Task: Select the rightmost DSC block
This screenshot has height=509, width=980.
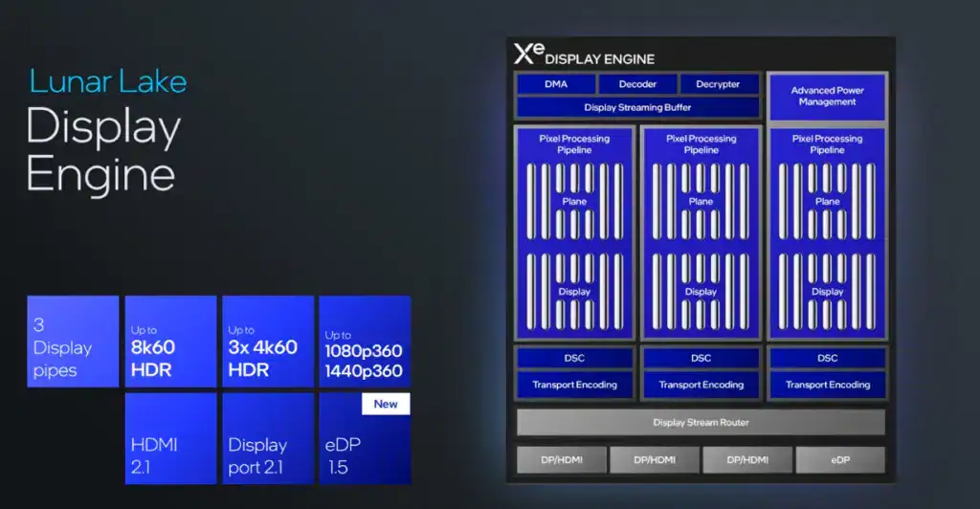Action: (828, 358)
